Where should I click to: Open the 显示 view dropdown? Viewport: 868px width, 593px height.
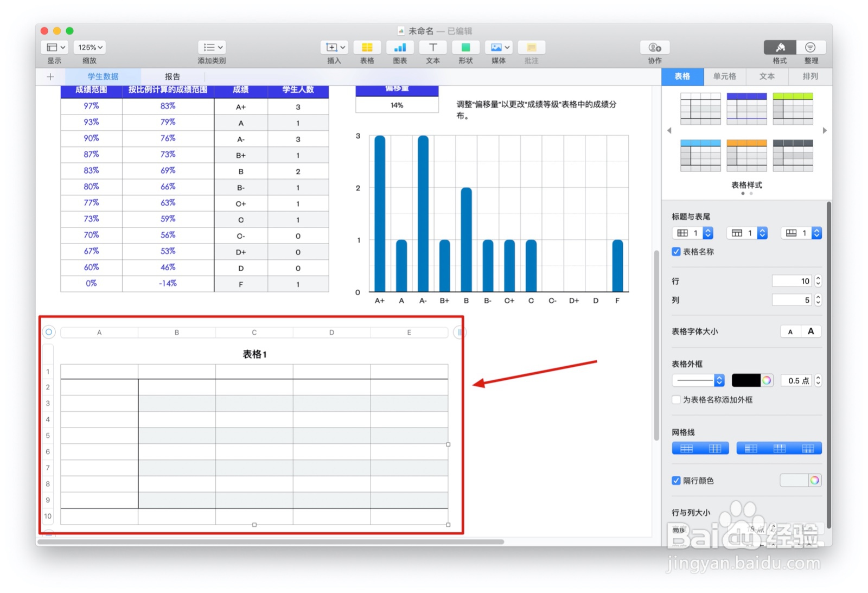click(x=54, y=48)
